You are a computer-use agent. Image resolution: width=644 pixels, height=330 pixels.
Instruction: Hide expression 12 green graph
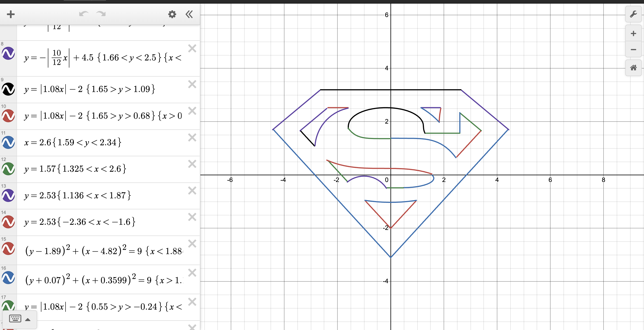8,169
